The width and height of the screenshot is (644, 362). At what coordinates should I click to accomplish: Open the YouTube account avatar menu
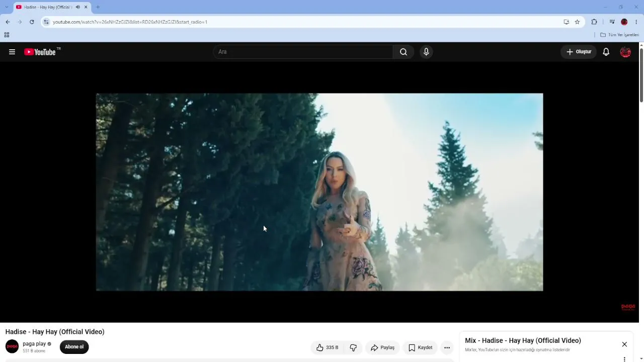point(625,52)
